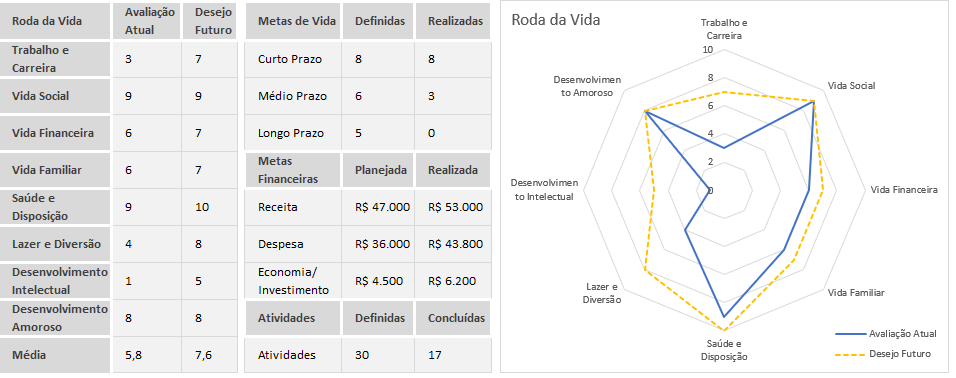Click the Vida Social current rating cell
This screenshot has width=956, height=378.
point(147,96)
